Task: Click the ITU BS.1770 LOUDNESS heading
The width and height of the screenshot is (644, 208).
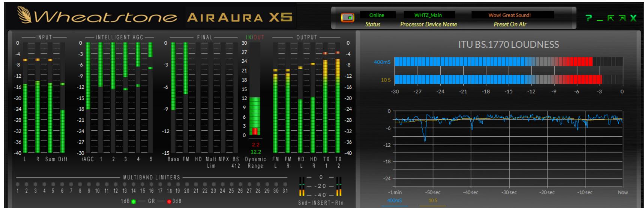Action: click(x=508, y=44)
